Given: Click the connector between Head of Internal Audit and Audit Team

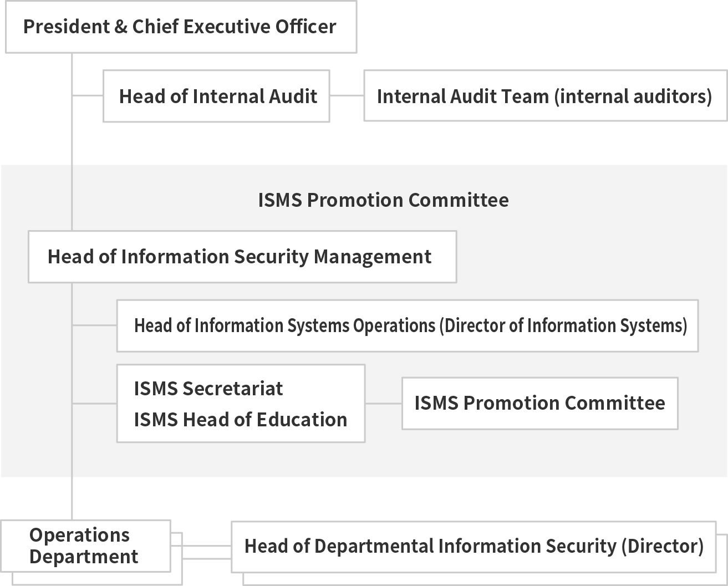Looking at the screenshot, I should (x=347, y=95).
